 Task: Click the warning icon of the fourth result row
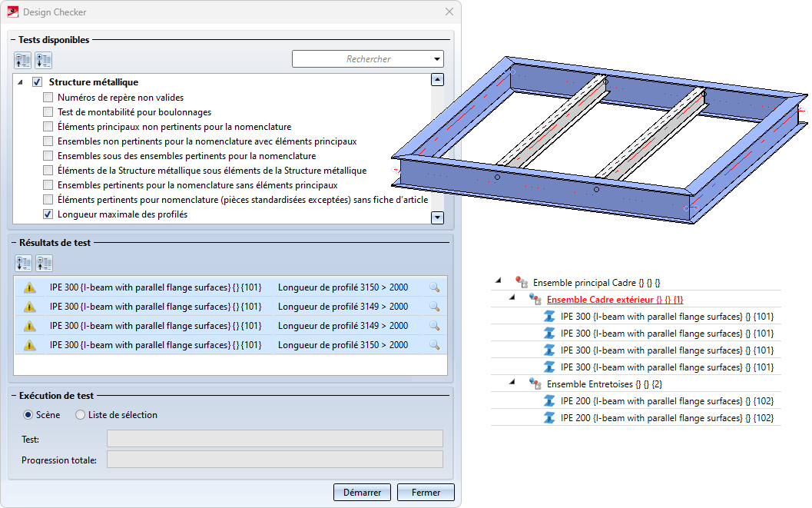click(x=30, y=345)
